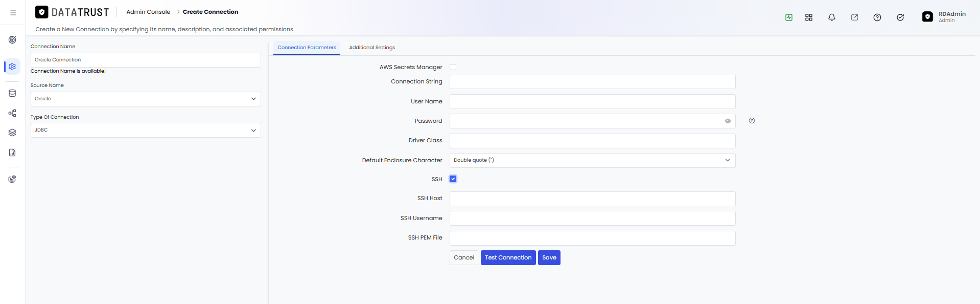Switch to the Connection Parameters tab

[x=307, y=48]
